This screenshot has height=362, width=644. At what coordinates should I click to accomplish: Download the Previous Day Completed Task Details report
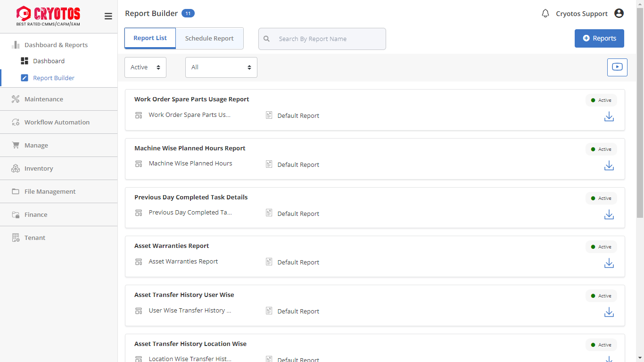tap(609, 214)
